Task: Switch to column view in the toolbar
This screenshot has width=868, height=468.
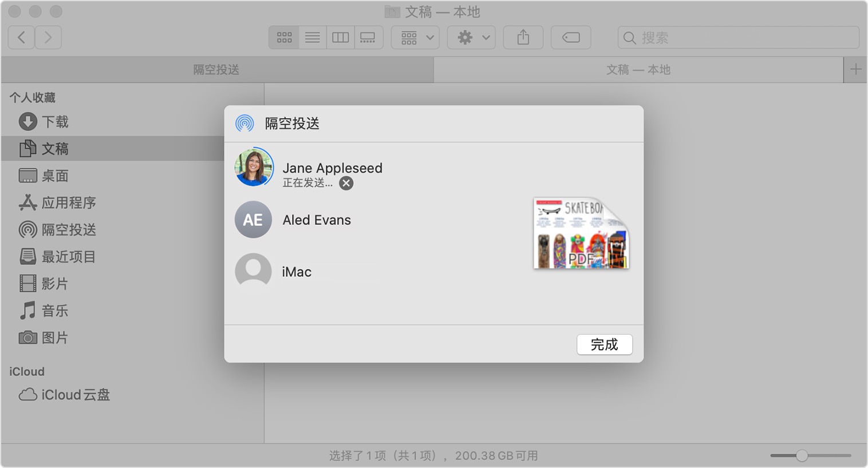Action: point(340,37)
